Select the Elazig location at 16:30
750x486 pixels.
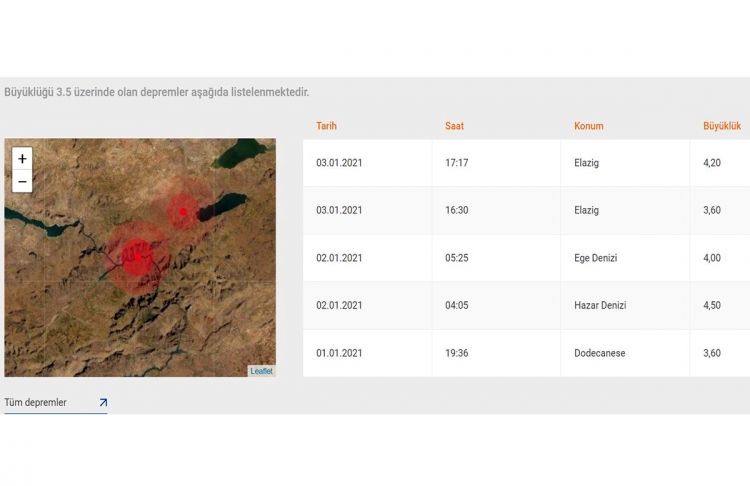tap(586, 210)
